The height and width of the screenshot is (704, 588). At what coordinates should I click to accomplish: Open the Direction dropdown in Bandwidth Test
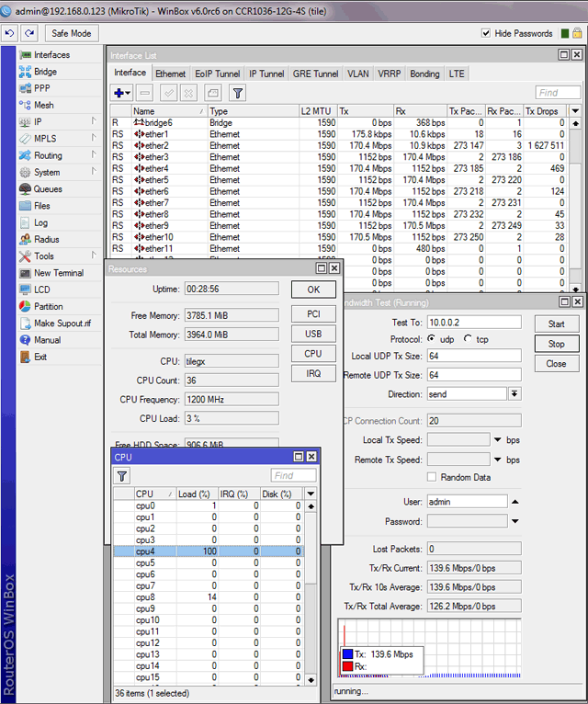point(514,393)
